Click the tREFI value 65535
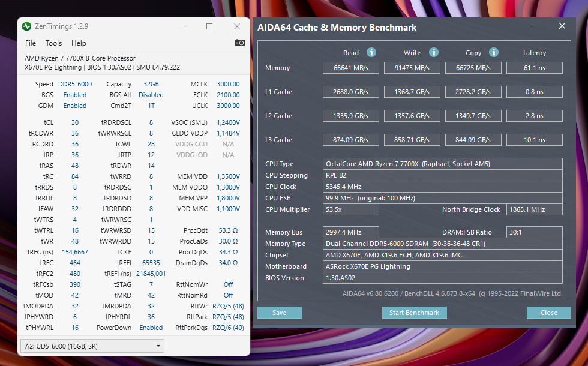Image resolution: width=588 pixels, height=366 pixels. tap(151, 263)
